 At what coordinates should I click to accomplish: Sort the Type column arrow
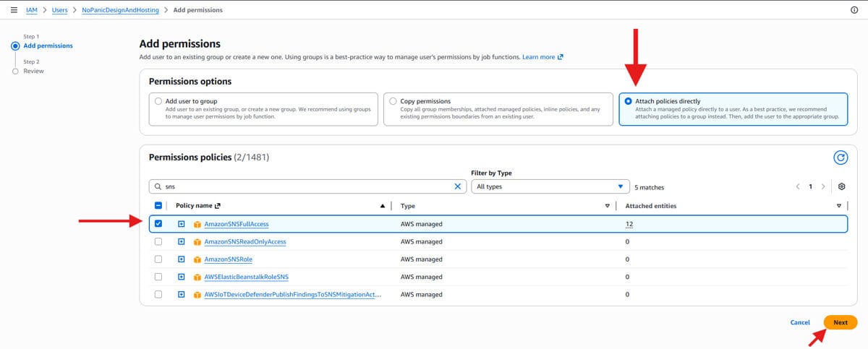tap(607, 206)
